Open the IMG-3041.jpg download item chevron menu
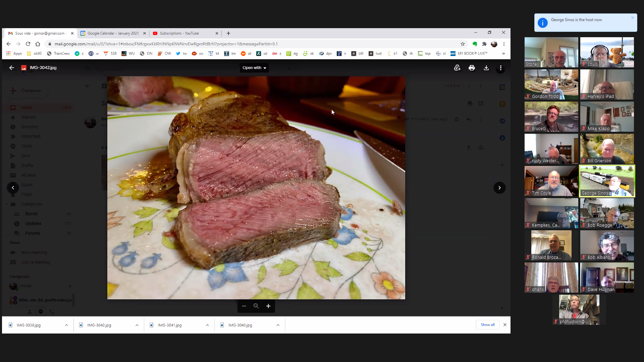The width and height of the screenshot is (644, 362). [x=207, y=325]
